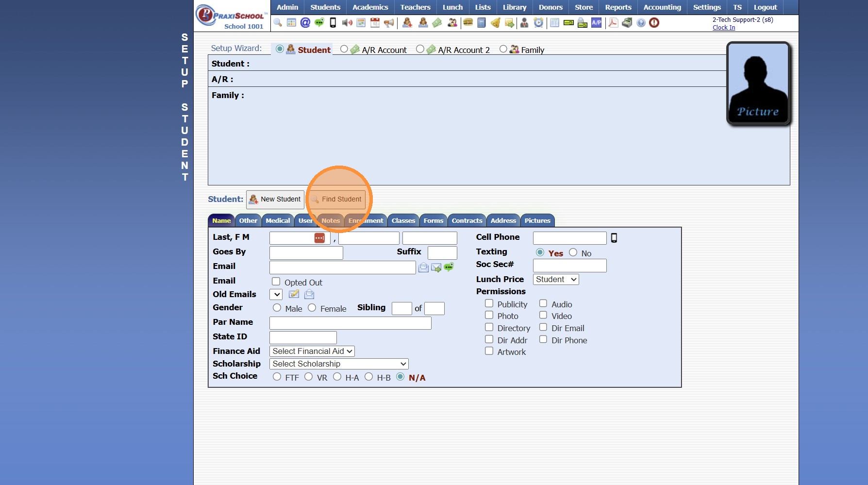Expand the Select Financial Aid dropdown
868x485 pixels.
pyautogui.click(x=312, y=351)
